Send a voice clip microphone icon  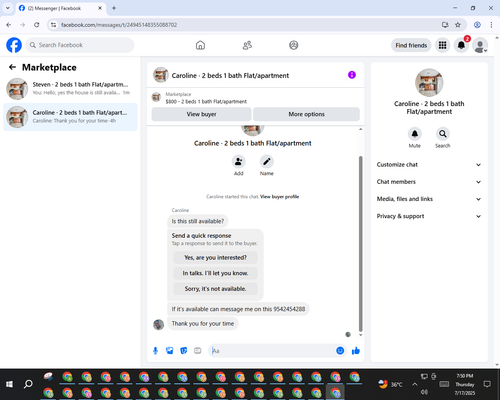pyautogui.click(x=155, y=351)
